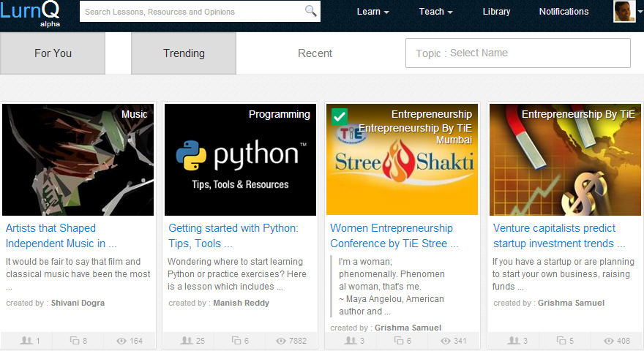This screenshot has height=351, width=644.
Task: Click views eye icon on Women Entrepreneurship card
Action: [446, 341]
